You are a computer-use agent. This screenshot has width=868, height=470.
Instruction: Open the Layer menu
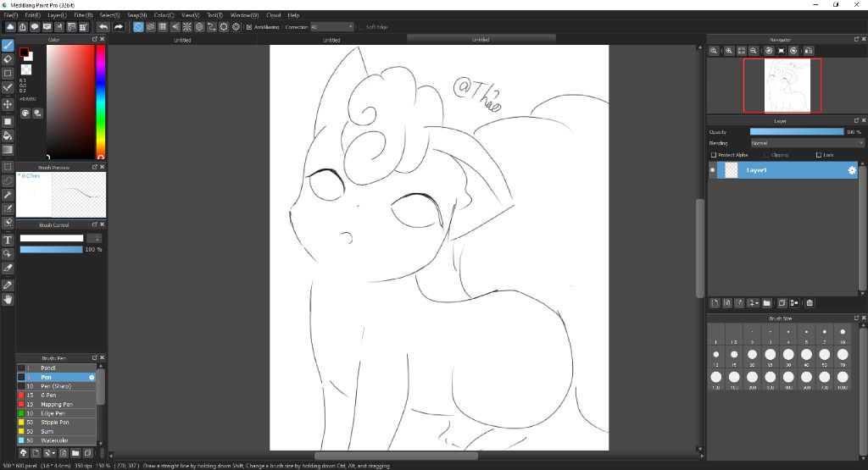[x=57, y=15]
